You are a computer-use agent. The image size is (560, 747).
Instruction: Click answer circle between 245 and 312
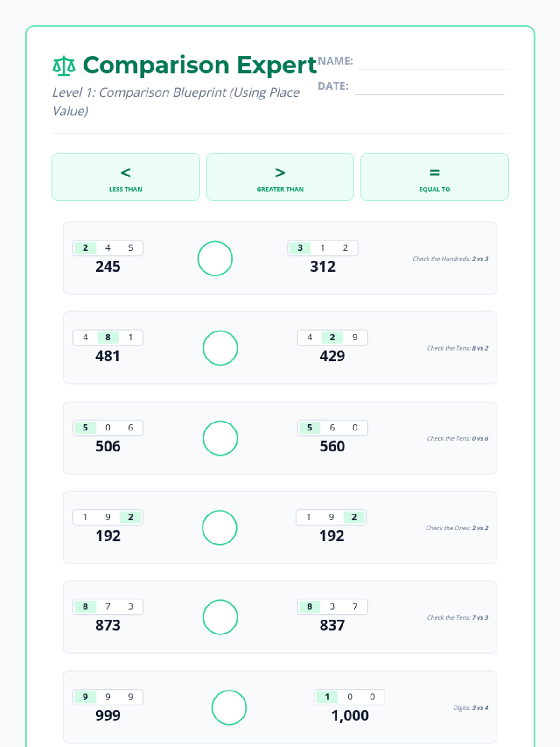(215, 259)
